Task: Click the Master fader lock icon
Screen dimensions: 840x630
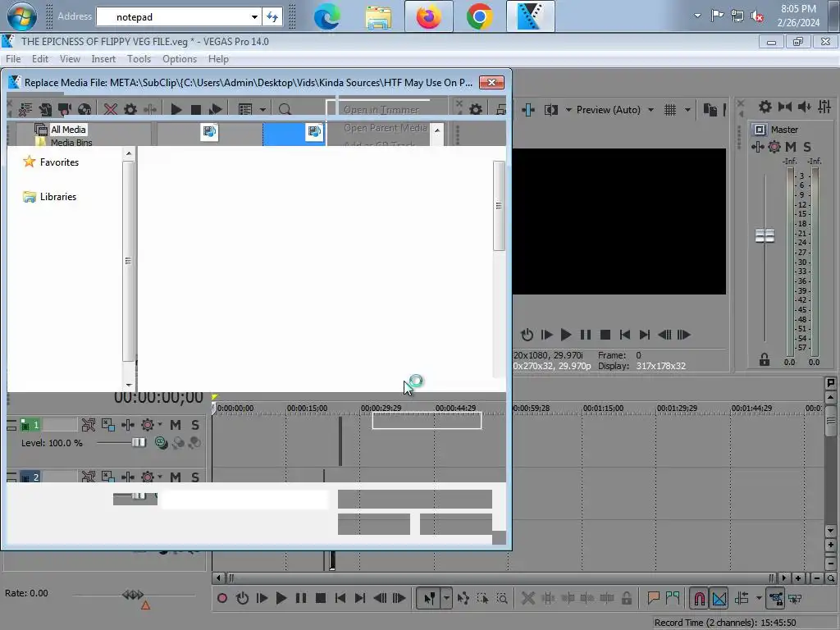Action: click(765, 359)
